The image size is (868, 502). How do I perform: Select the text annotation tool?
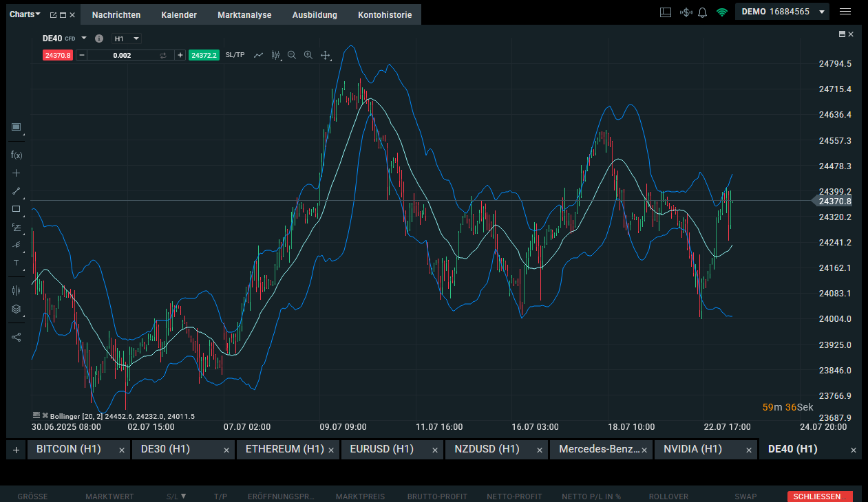click(17, 263)
